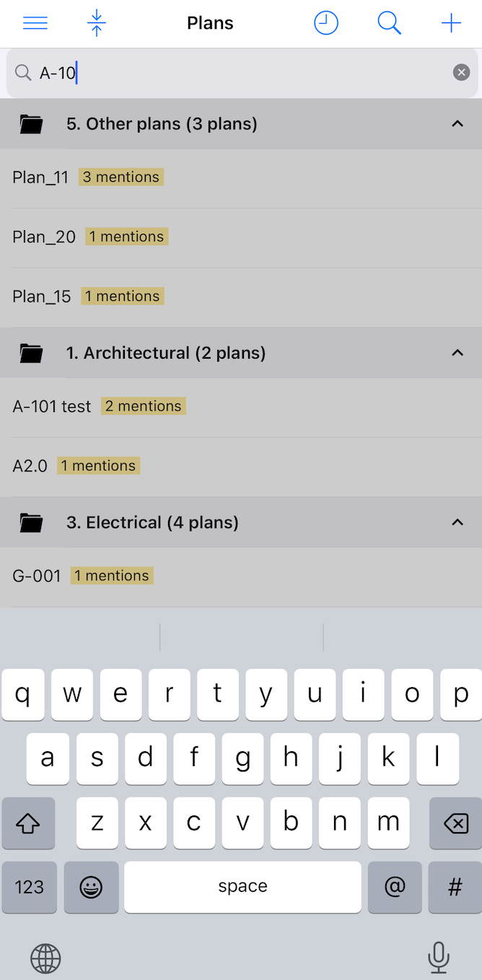This screenshot has width=482, height=980.
Task: Tap the Architectural folder icon
Action: [x=31, y=353]
